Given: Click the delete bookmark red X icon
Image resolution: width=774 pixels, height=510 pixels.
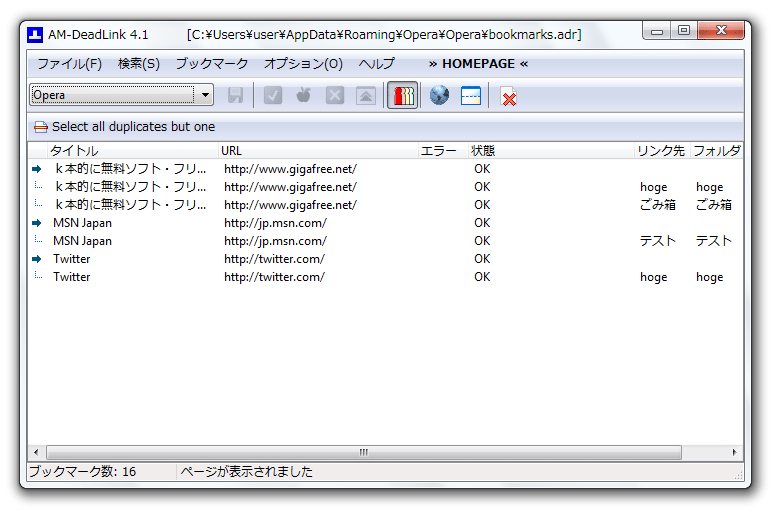Looking at the screenshot, I should 508,96.
